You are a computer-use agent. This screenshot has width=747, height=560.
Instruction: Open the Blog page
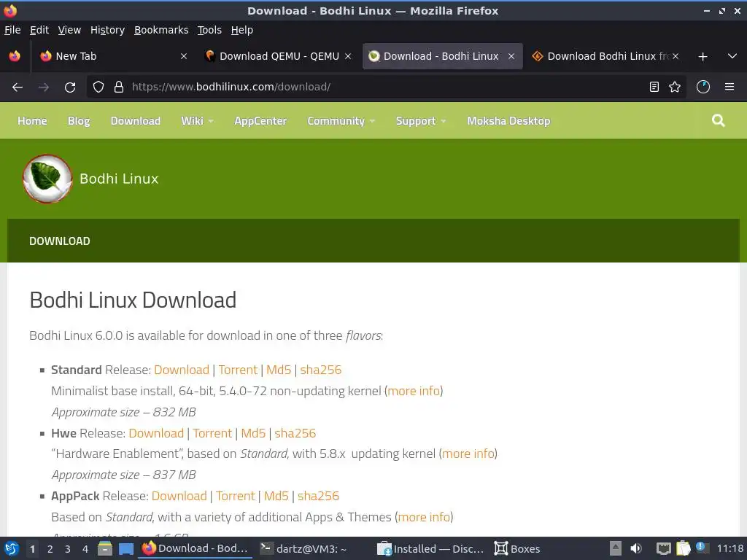click(x=79, y=121)
